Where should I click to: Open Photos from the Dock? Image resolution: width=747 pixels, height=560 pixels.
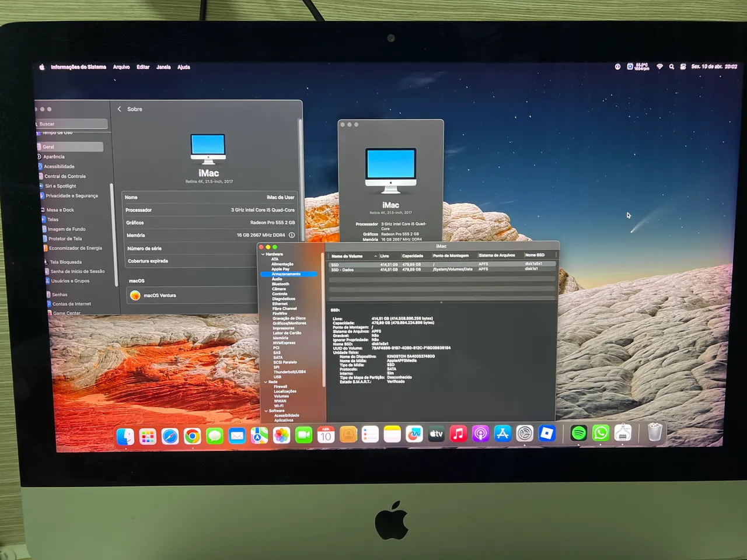[281, 435]
